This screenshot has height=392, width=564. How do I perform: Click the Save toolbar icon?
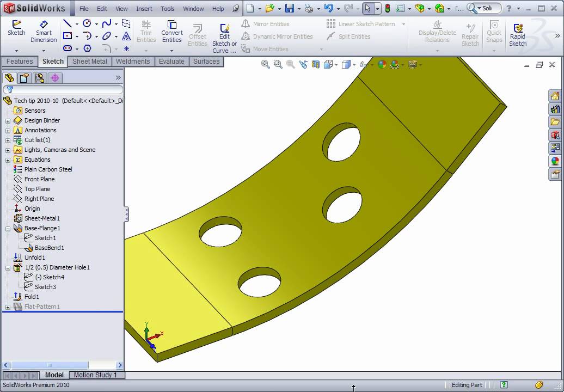tap(289, 8)
